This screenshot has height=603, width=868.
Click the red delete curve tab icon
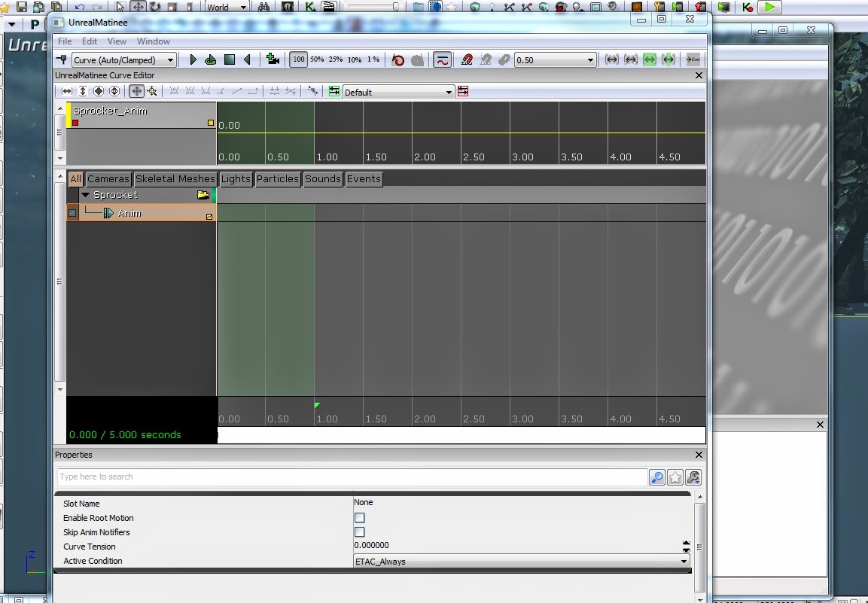(x=463, y=91)
